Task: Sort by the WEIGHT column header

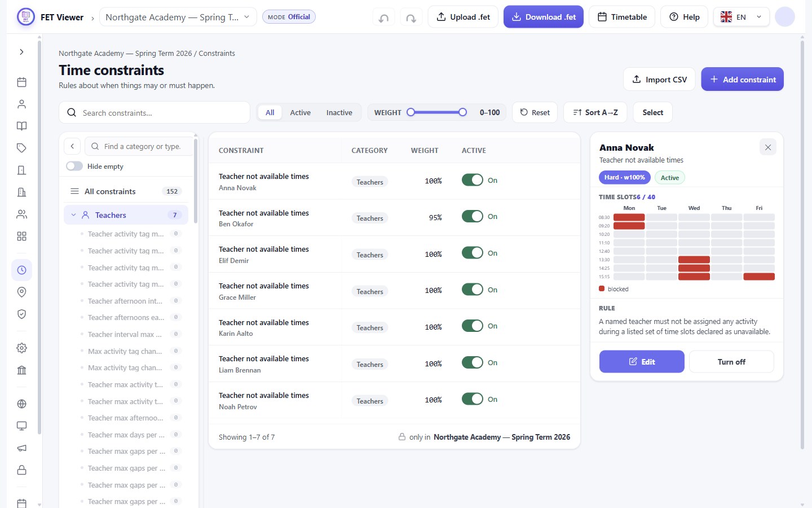Action: tap(425, 150)
